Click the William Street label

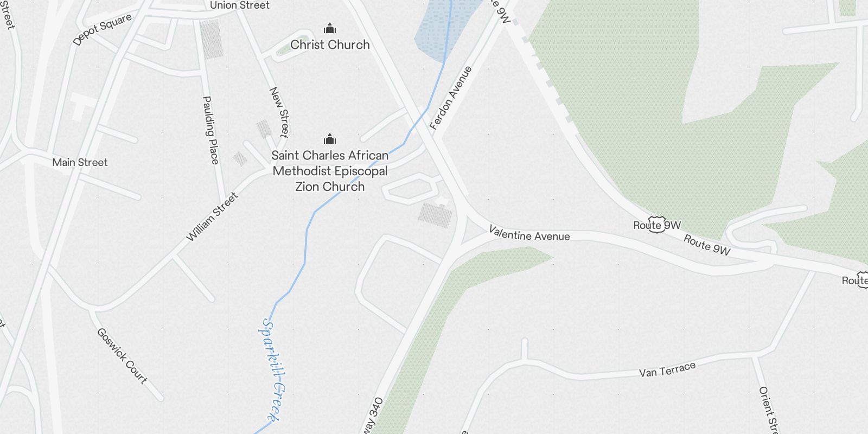[x=212, y=216]
